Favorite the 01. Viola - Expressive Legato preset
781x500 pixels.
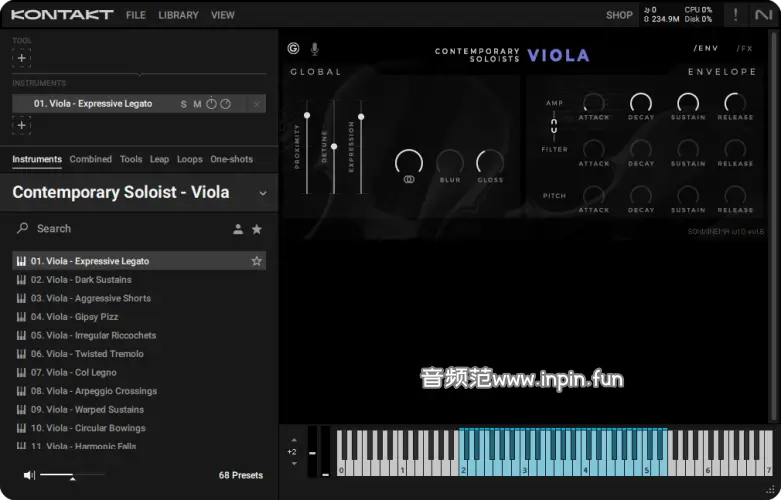pos(257,261)
